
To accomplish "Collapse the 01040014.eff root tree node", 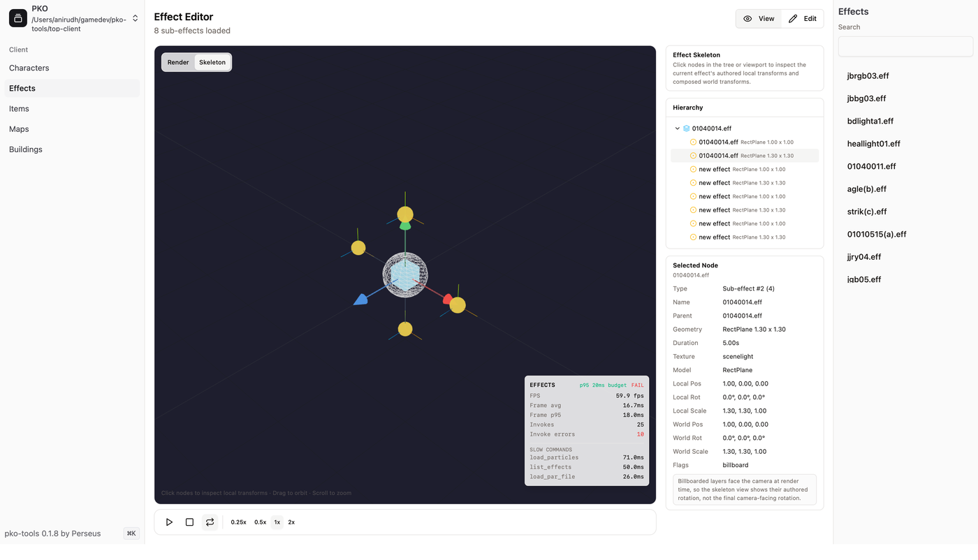I will 677,128.
